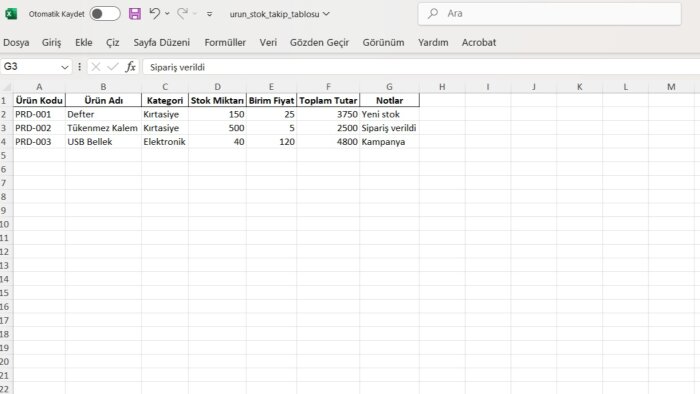The height and width of the screenshot is (394, 700).
Task: Select the USB Bellek cell
Action: 104,142
